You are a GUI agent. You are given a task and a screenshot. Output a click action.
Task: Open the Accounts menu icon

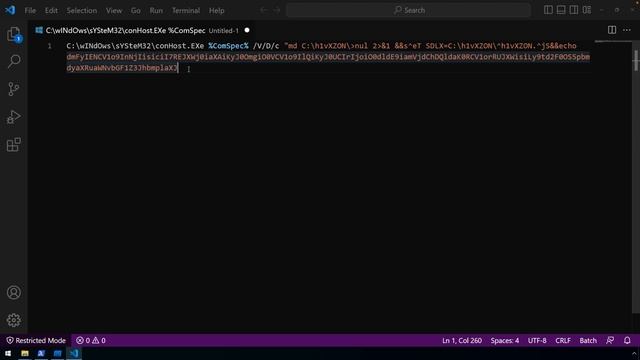[x=13, y=292]
